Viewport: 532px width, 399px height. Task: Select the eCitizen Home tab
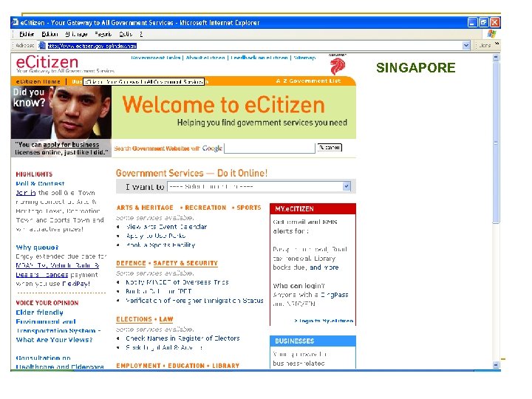click(38, 81)
